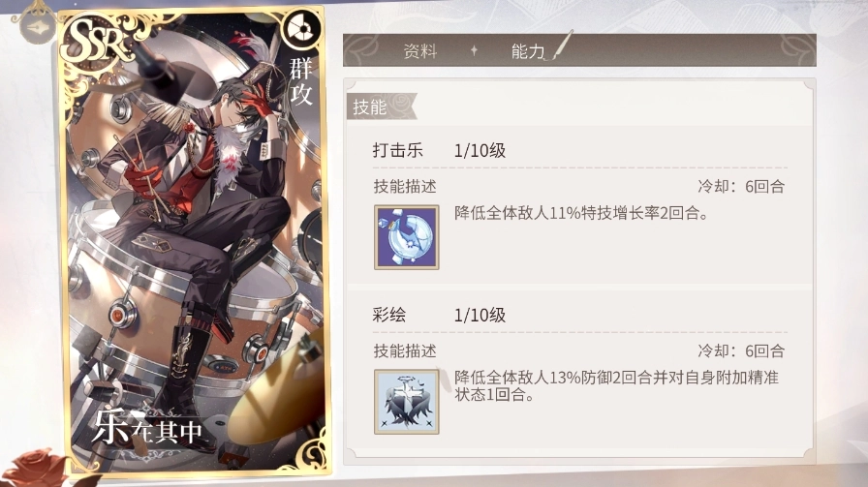Click the 1/10级 level of 打击乐
Screen dimensions: 868x487
pos(480,150)
